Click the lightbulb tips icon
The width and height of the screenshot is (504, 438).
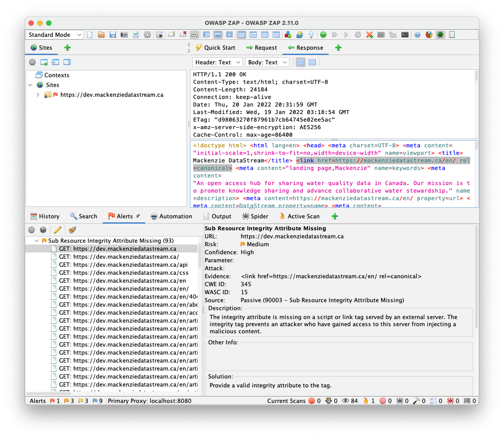[x=311, y=35]
